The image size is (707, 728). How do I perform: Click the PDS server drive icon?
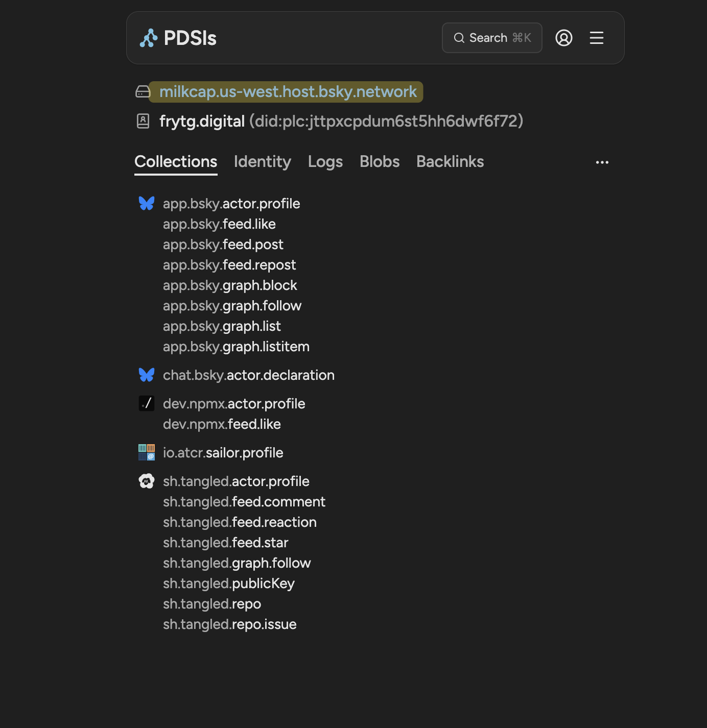(143, 92)
